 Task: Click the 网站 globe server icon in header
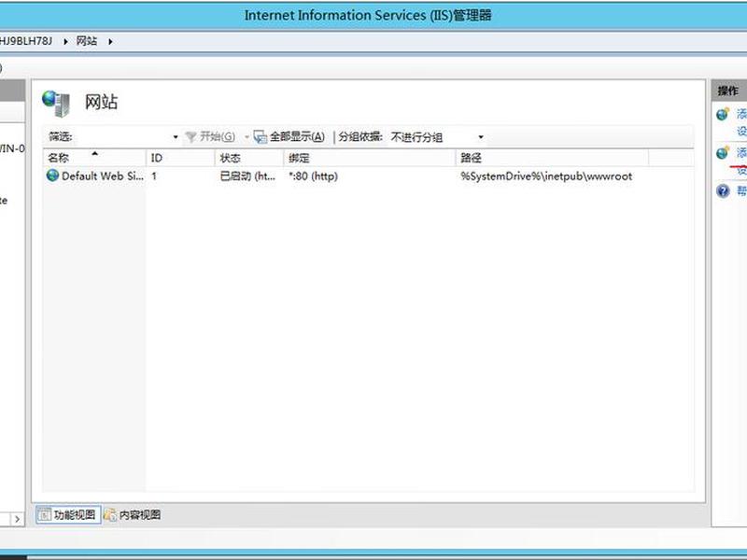coord(56,103)
